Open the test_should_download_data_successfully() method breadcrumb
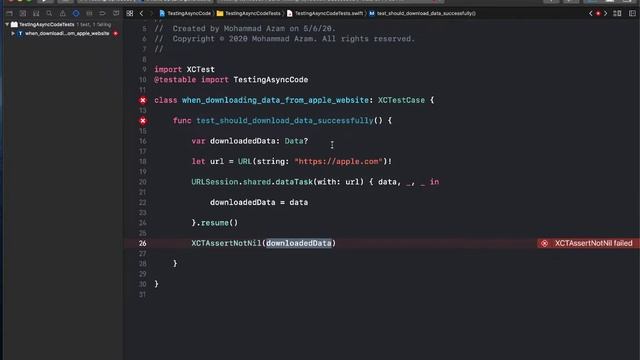 [x=422, y=13]
